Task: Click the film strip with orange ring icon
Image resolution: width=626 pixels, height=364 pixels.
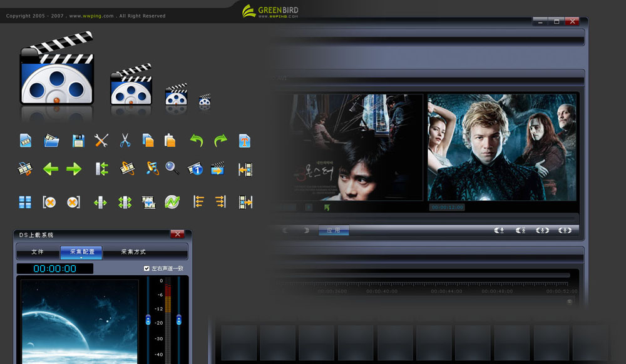Action: coord(127,169)
